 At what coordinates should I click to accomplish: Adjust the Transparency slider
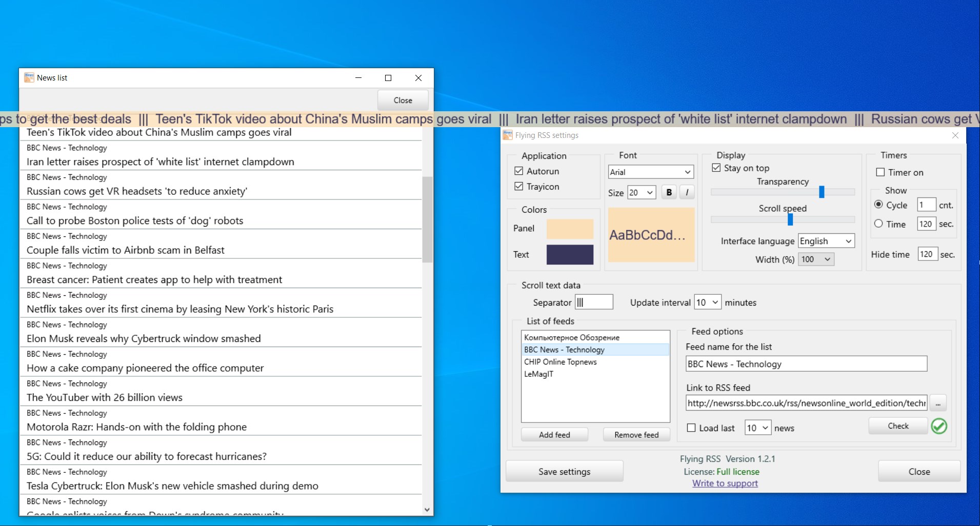(822, 192)
